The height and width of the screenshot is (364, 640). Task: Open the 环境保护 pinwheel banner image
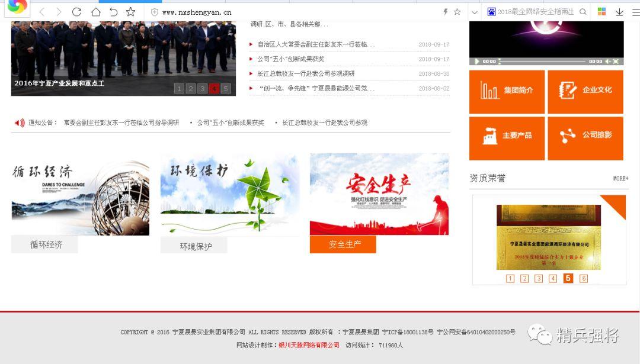coord(230,195)
